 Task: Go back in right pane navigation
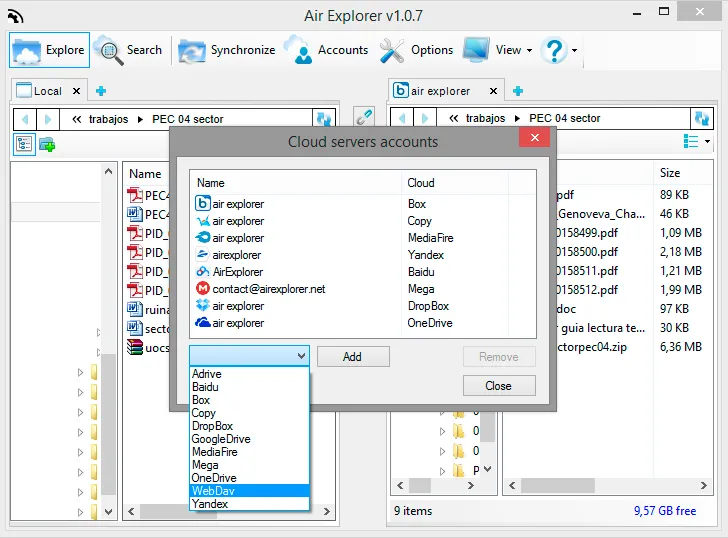[402, 118]
